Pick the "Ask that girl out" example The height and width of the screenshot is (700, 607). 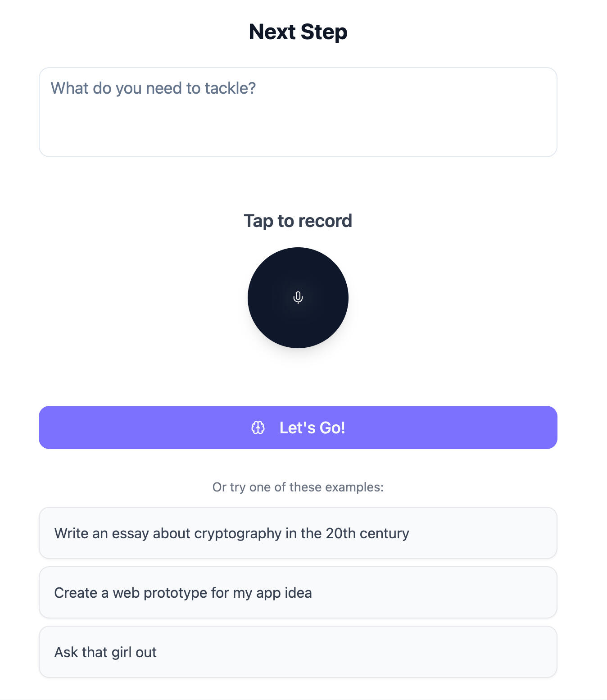(x=298, y=652)
